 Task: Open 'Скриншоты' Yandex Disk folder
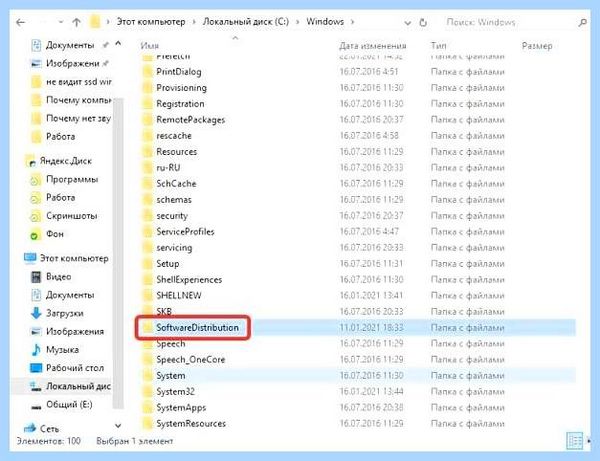pos(72,216)
